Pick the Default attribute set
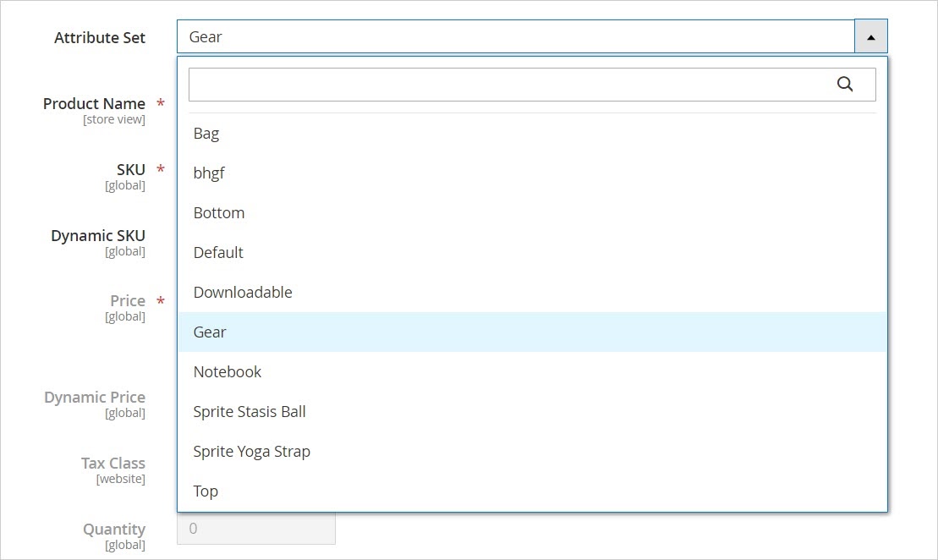This screenshot has width=938, height=560. (x=218, y=253)
